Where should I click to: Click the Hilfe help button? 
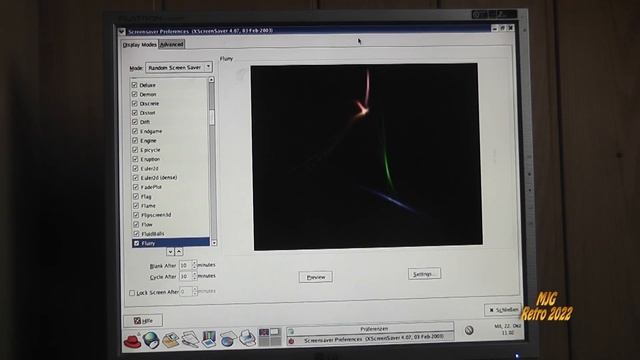tap(143, 321)
